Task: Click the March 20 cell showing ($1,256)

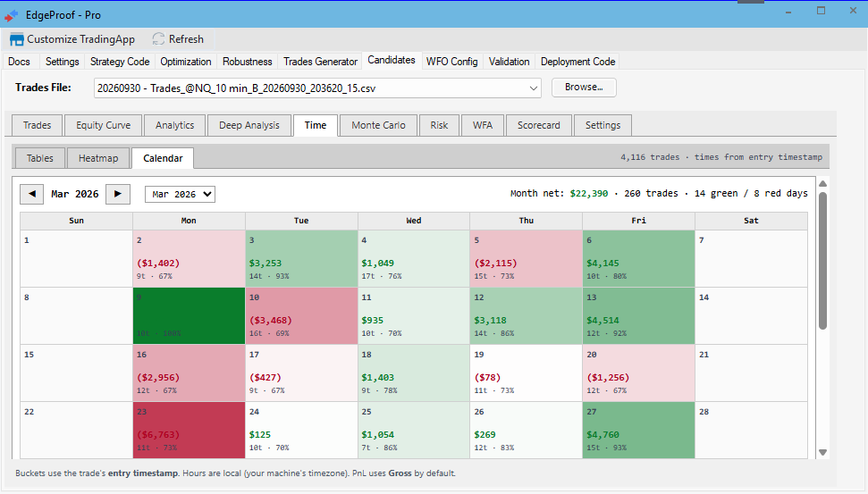Action: 639,373
